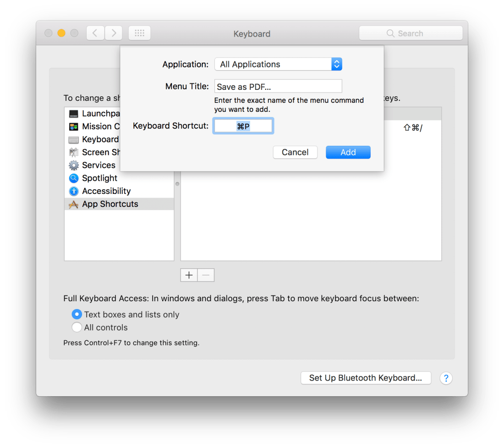Viewport: 504px width, 448px height.
Task: Select the Launchpad & Dock sidebar icon
Action: pos(74,113)
